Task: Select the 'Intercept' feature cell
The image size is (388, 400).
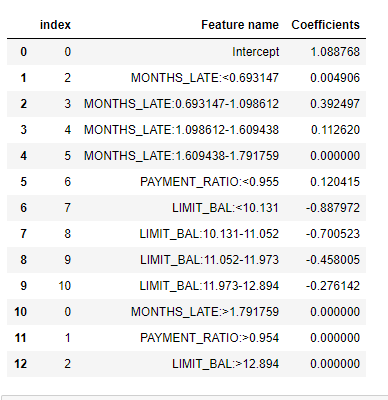Action: tap(256, 52)
